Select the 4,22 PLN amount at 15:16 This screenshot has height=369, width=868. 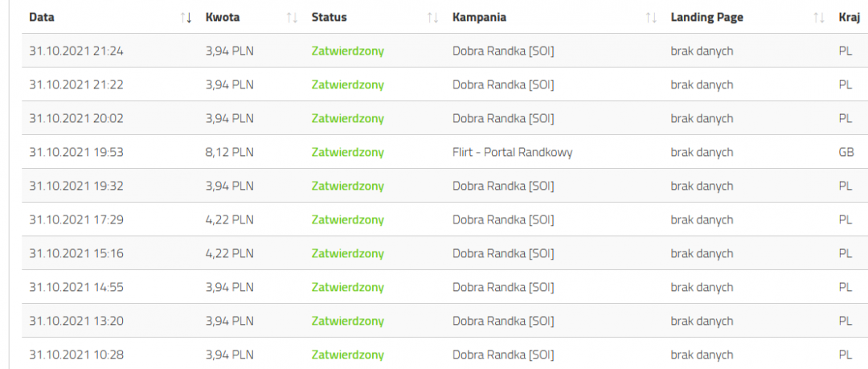coord(230,253)
